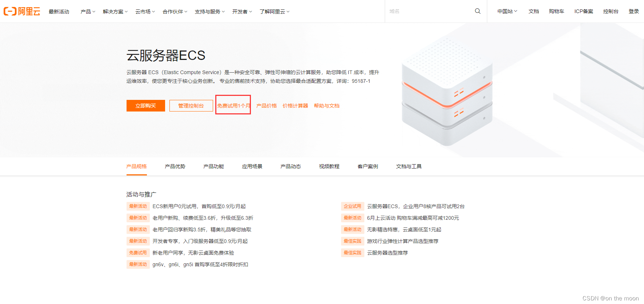Switch to the 文档与工具 tab
The height and width of the screenshot is (304, 644).
click(409, 166)
